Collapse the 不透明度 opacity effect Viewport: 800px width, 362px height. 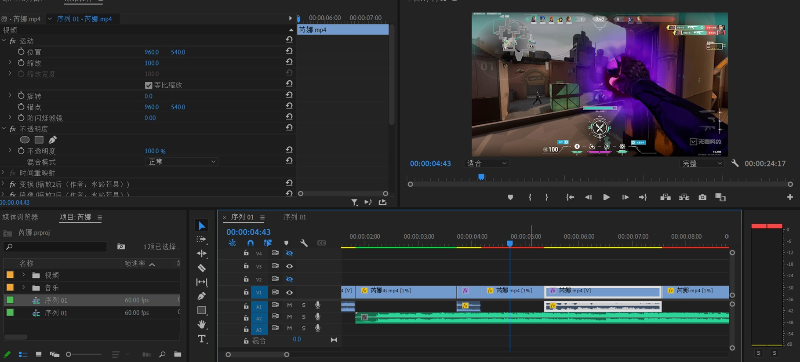[4, 128]
